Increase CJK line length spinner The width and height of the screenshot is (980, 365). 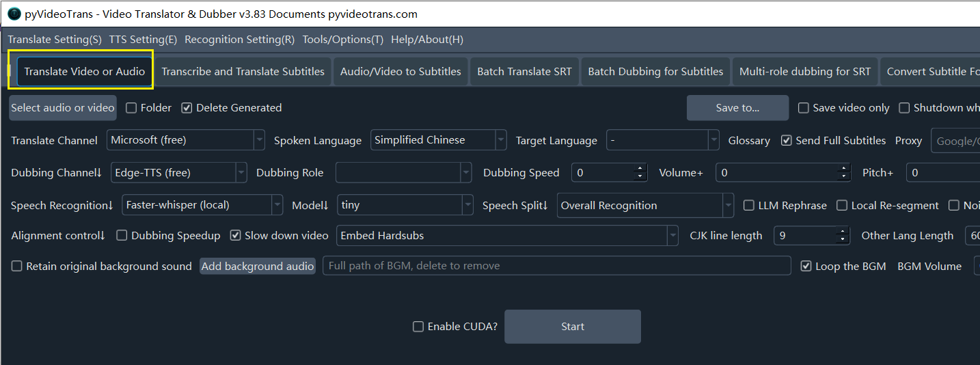pyautogui.click(x=843, y=232)
